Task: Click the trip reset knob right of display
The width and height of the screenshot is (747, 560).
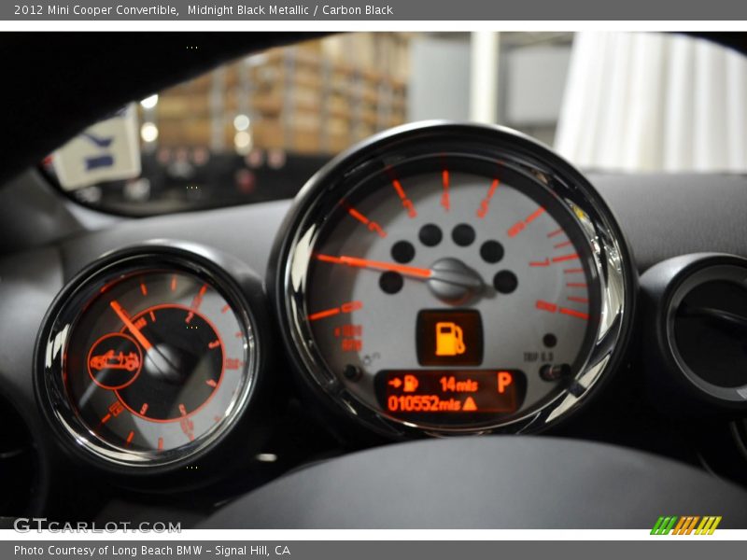Action: (x=555, y=371)
